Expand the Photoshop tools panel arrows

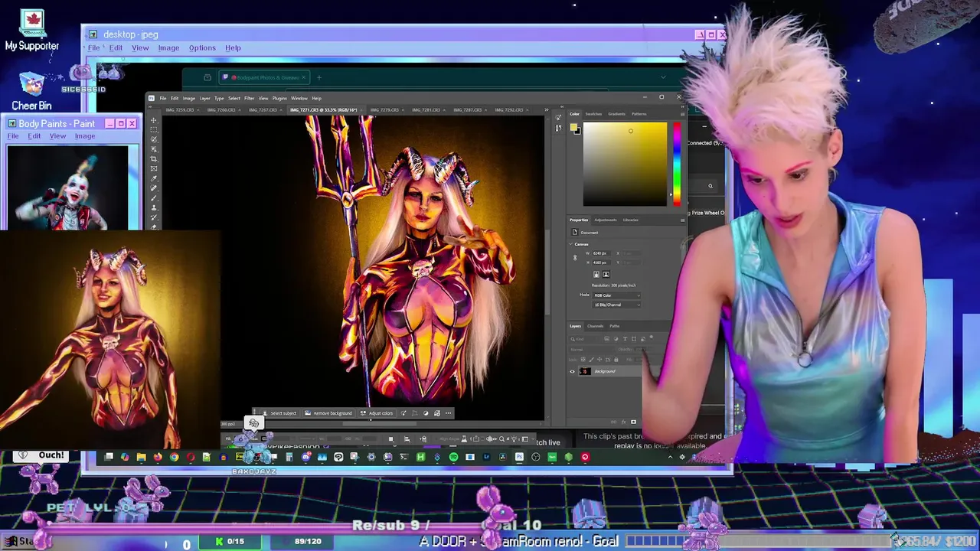click(150, 106)
